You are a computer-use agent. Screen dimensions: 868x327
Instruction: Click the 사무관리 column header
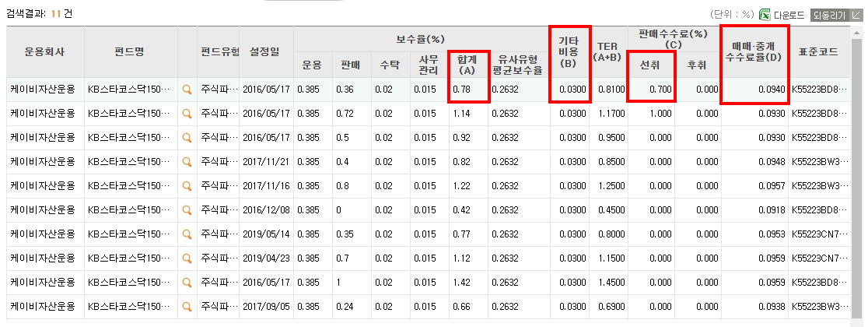(429, 65)
